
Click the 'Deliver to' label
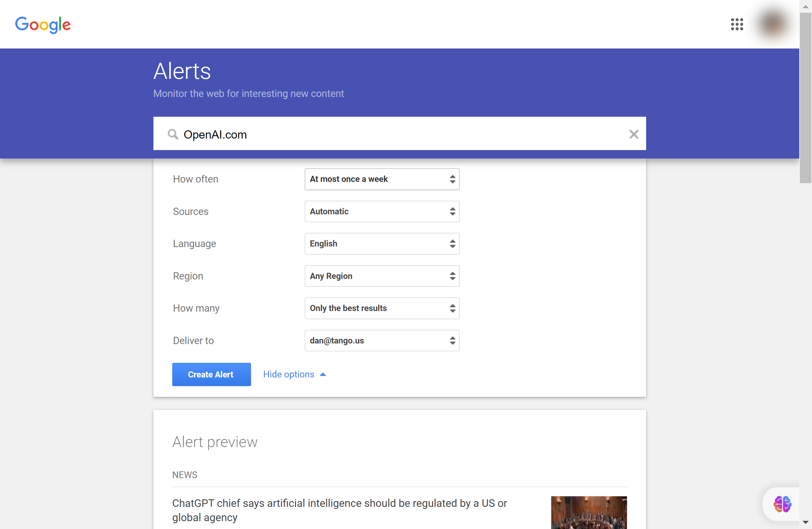click(193, 340)
